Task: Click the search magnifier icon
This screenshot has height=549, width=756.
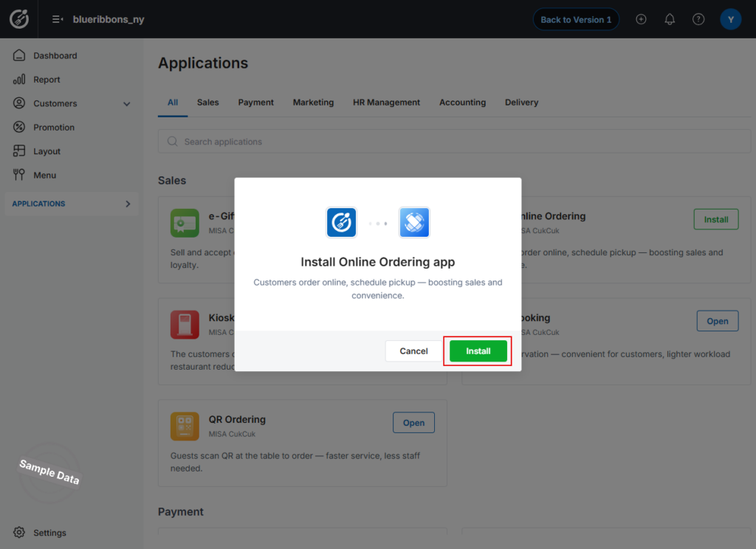Action: 172,141
